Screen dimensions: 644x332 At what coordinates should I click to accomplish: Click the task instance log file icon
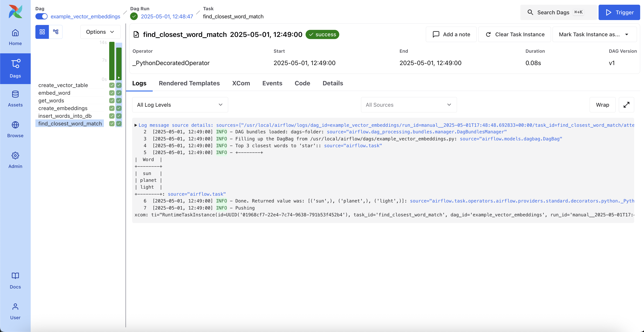136,34
